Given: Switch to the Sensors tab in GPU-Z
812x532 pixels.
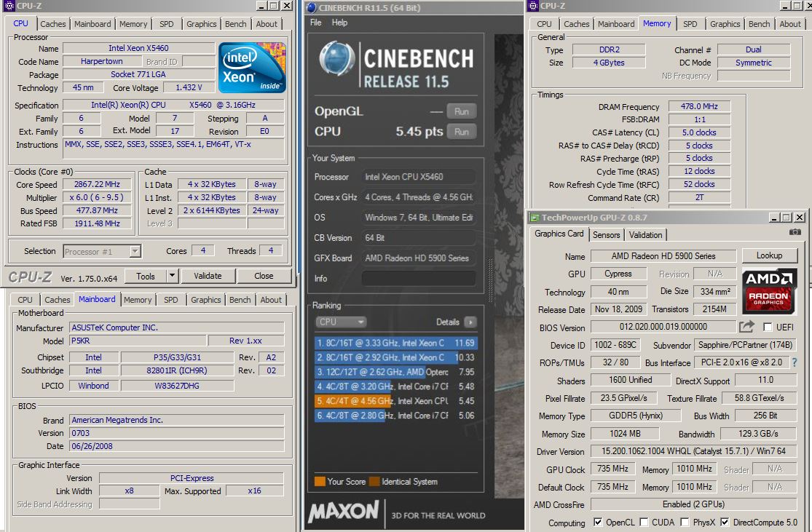Looking at the screenshot, I should 606,234.
